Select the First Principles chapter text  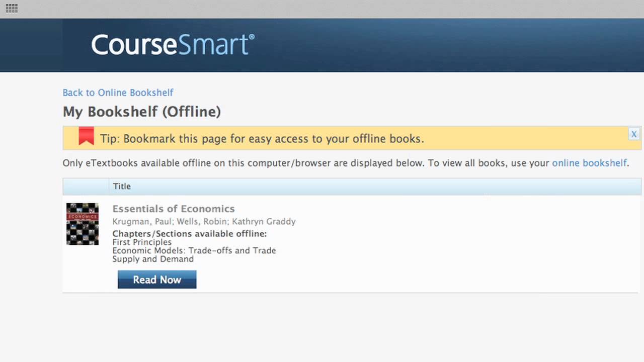point(142,242)
